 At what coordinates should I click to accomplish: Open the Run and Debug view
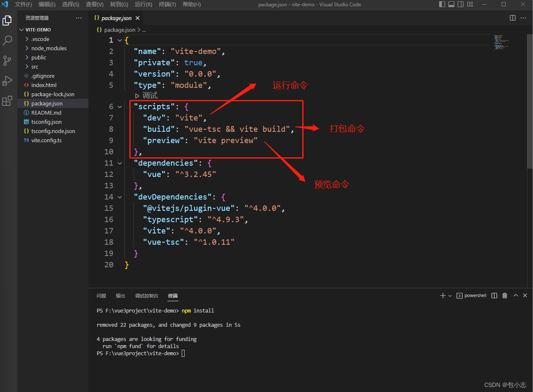[x=7, y=80]
